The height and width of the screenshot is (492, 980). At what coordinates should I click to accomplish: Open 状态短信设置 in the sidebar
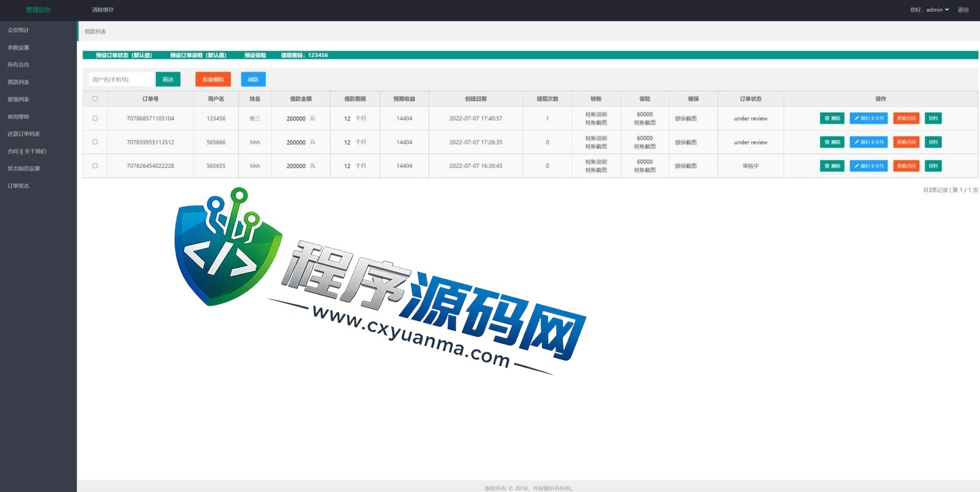(23, 168)
